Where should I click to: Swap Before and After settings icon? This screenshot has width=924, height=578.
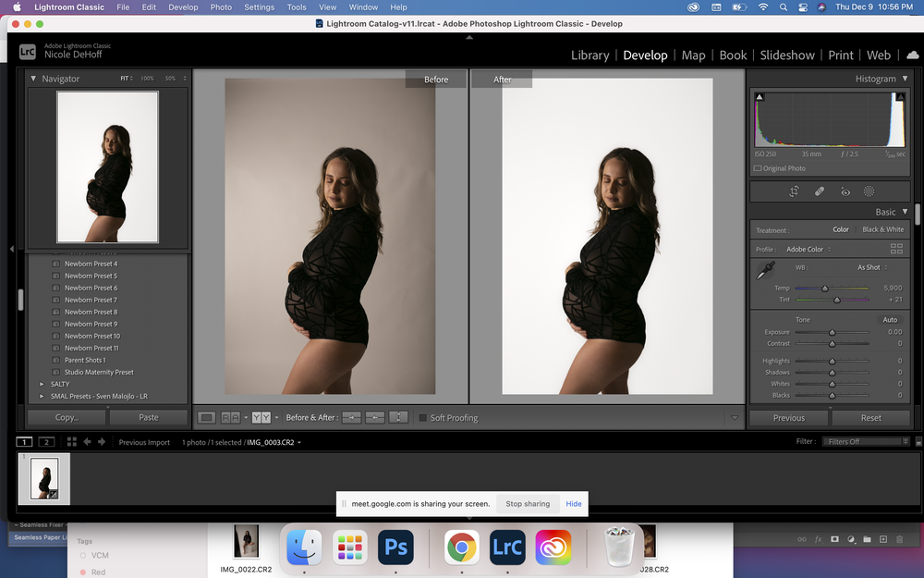(x=398, y=418)
